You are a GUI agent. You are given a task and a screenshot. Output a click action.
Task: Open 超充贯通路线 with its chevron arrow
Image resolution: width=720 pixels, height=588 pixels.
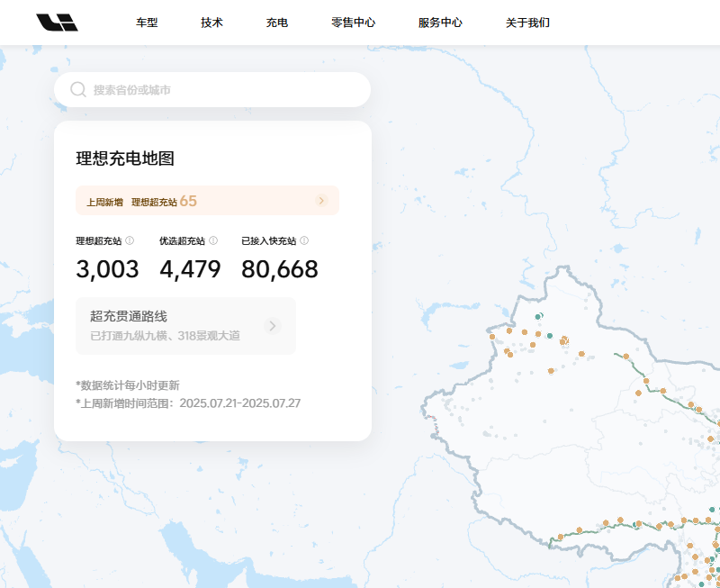click(x=273, y=326)
